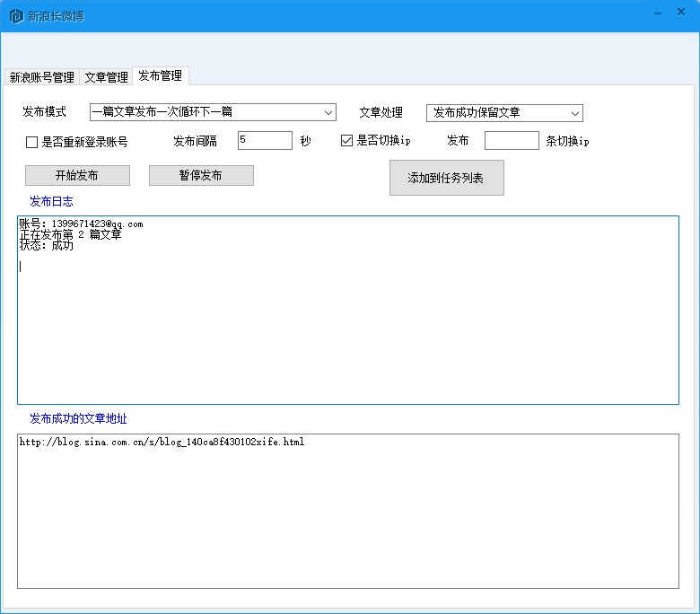
Task: Switch to the 新浪账号管理 tab
Action: tap(41, 77)
